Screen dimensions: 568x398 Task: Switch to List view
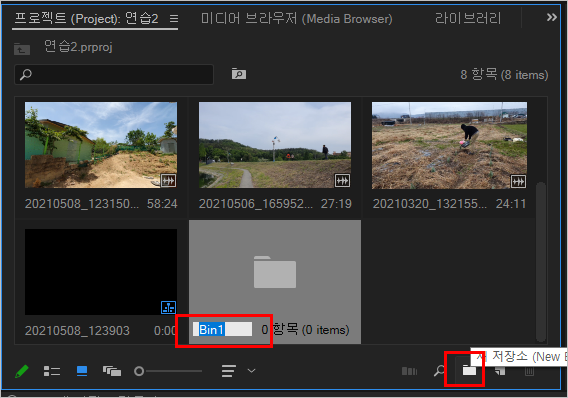[x=52, y=371]
